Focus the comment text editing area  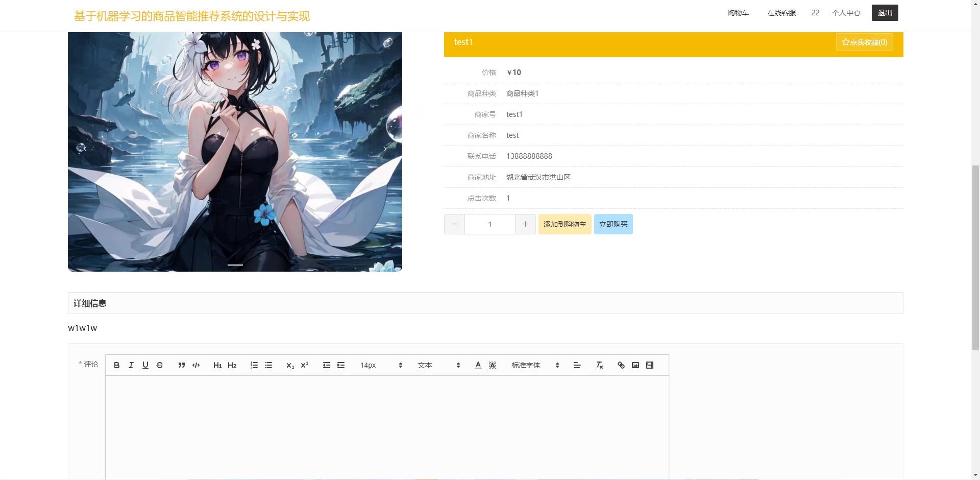click(387, 427)
